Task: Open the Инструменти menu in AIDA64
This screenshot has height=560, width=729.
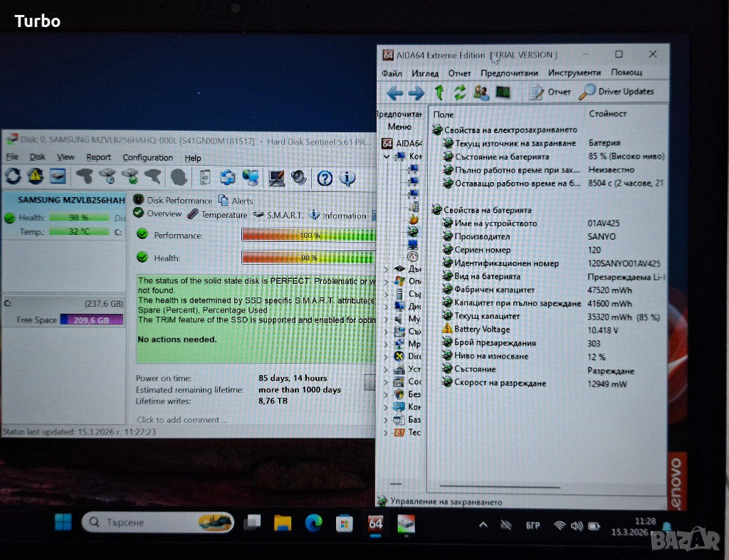Action: [574, 73]
